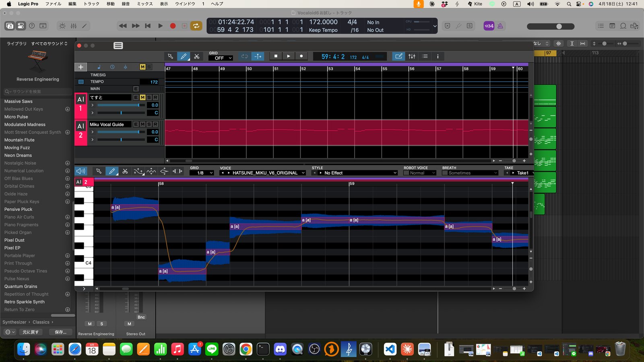Enable audition speaker in the note editor
Screen dimensions: 644x362
pos(80,171)
